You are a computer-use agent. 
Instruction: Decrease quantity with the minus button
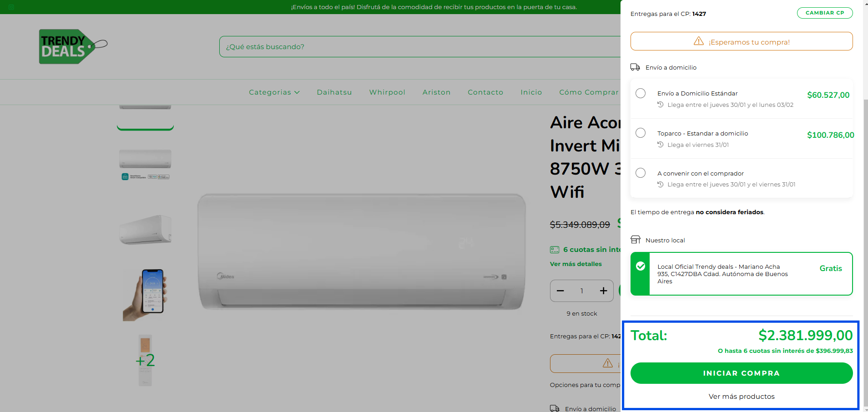pyautogui.click(x=560, y=291)
